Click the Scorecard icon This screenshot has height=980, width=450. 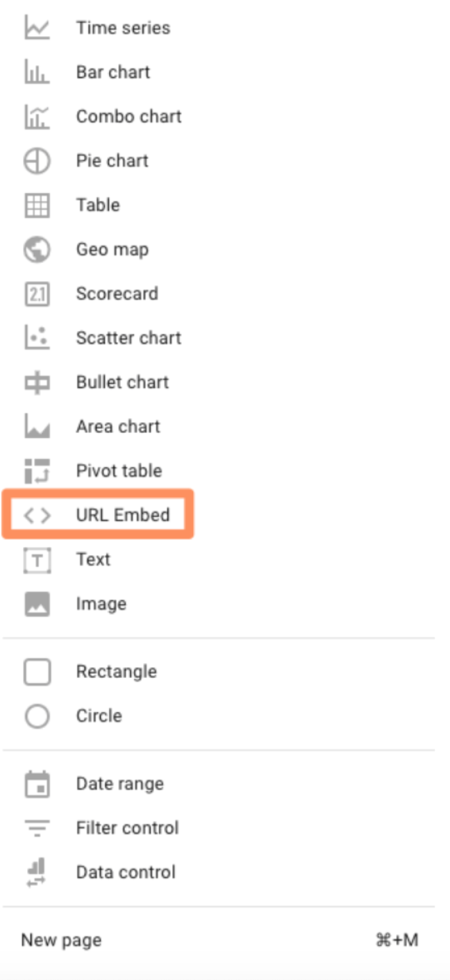point(37,294)
